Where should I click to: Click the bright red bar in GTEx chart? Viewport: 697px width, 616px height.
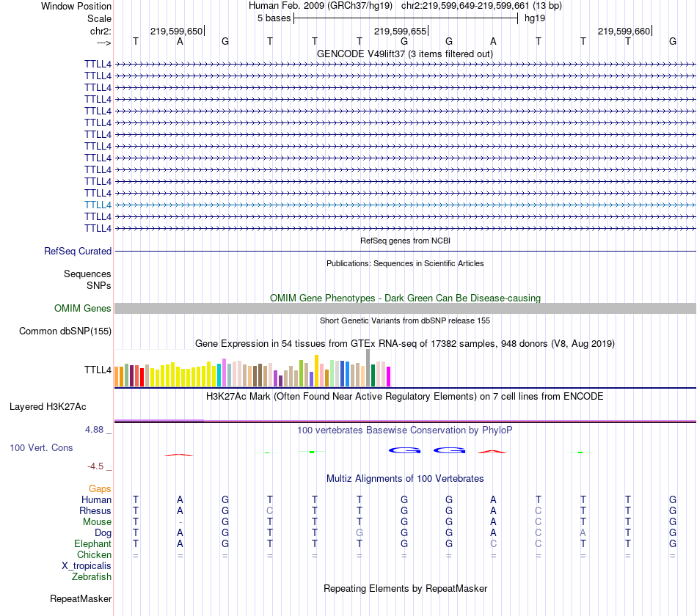[142, 377]
